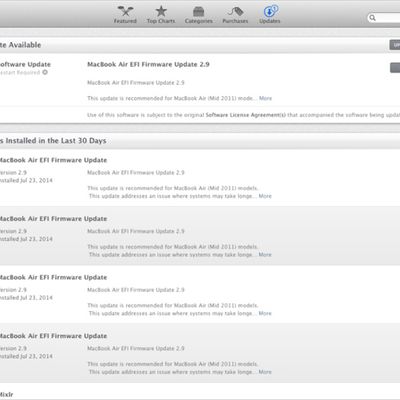Click the Update All button
The image size is (400, 400).
(395, 45)
